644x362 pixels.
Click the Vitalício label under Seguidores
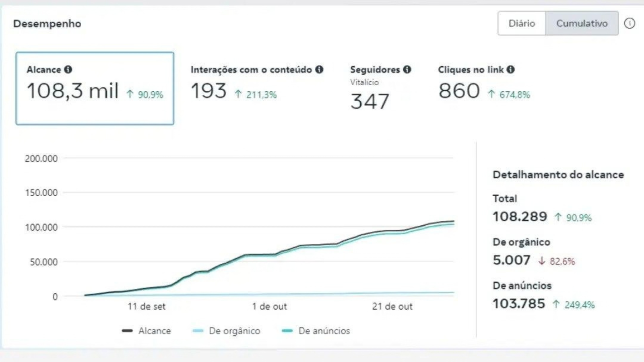[364, 82]
